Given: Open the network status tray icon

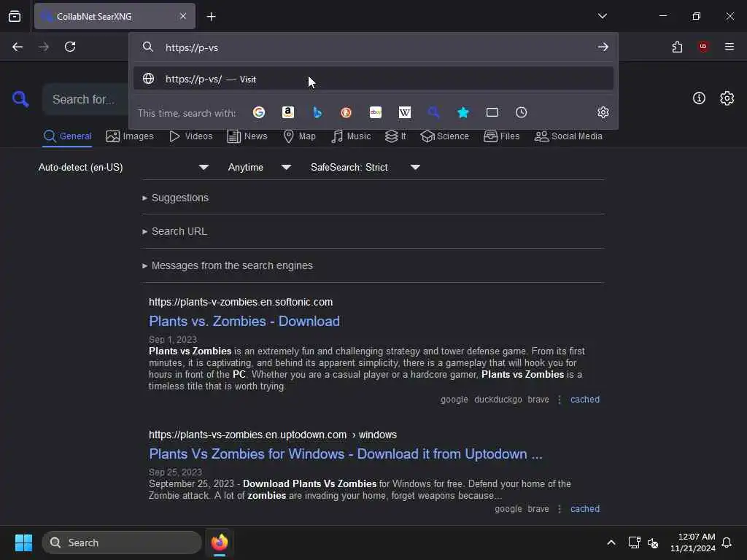Looking at the screenshot, I should 634,542.
